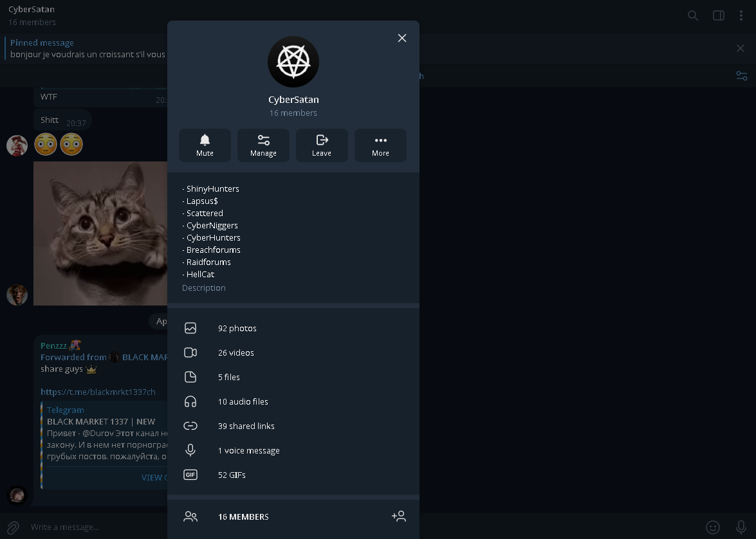The height and width of the screenshot is (539, 756).
Task: Click the CyberSatan pentagram avatar
Action: click(x=293, y=62)
